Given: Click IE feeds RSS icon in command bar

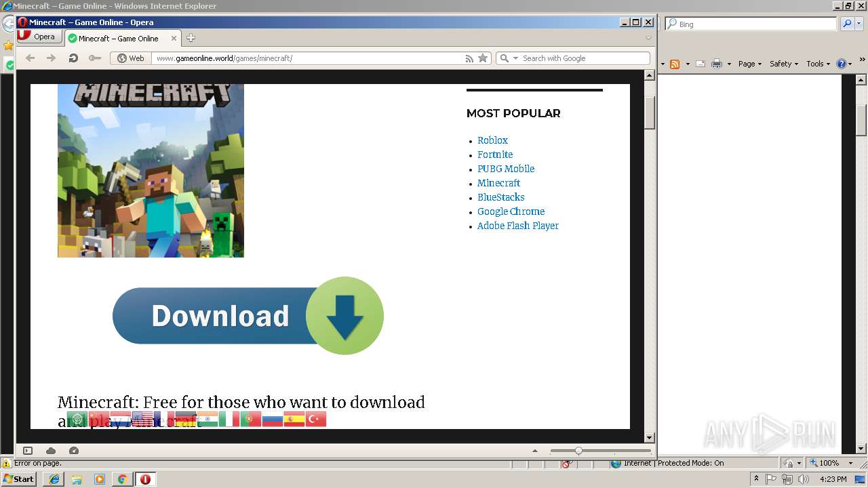Looking at the screenshot, I should coord(675,64).
